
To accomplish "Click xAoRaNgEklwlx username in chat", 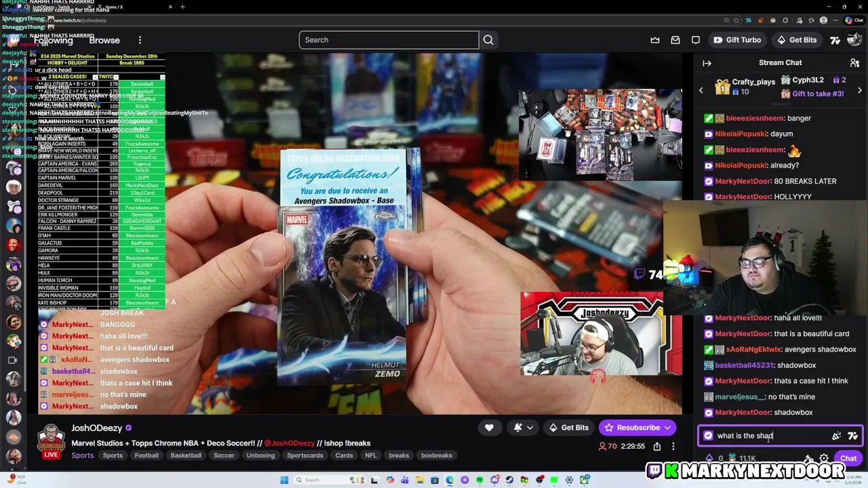I will [753, 350].
